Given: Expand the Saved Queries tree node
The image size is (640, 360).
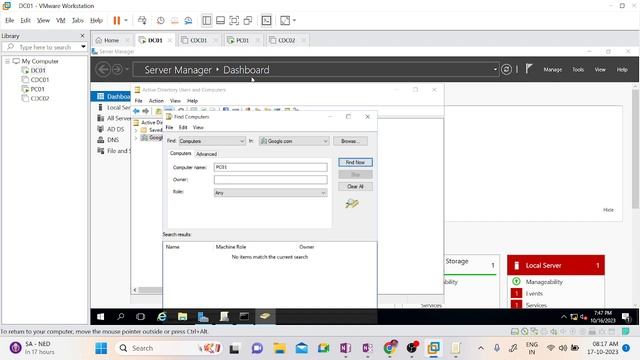Looking at the screenshot, I should (136, 130).
